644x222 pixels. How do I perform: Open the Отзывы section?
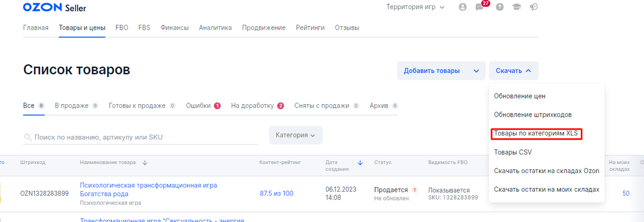point(347,27)
